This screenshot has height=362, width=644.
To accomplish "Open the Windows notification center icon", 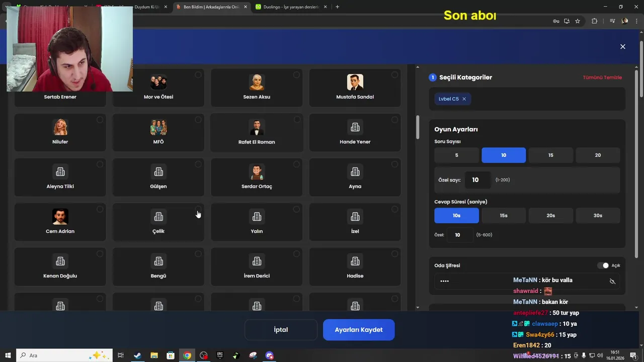I will pos(633,355).
